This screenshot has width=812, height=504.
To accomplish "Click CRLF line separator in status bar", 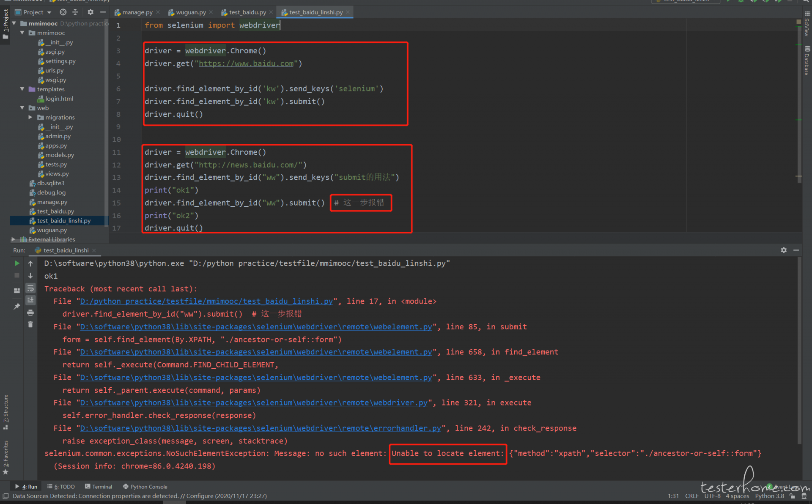I will coord(692,496).
